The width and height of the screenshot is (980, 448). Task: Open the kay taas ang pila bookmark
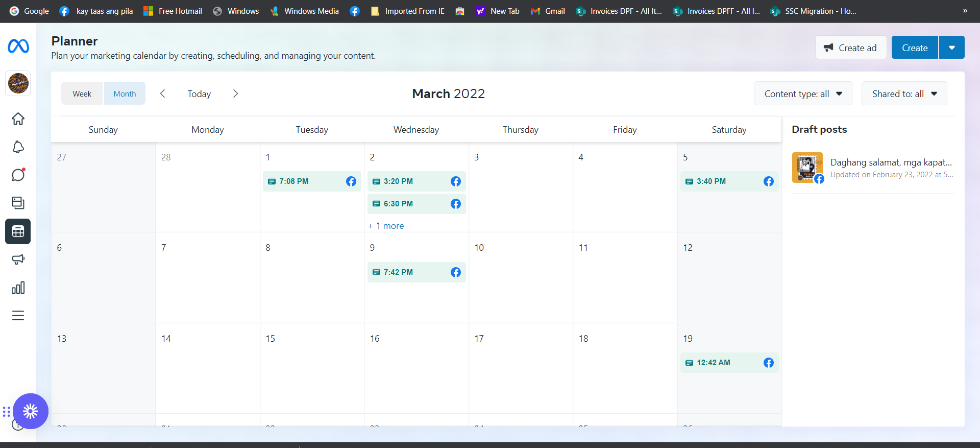point(96,11)
